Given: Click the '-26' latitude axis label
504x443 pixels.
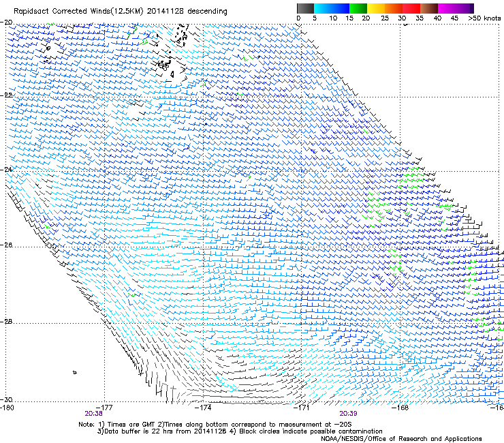Looking at the screenshot, I should (6, 245).
